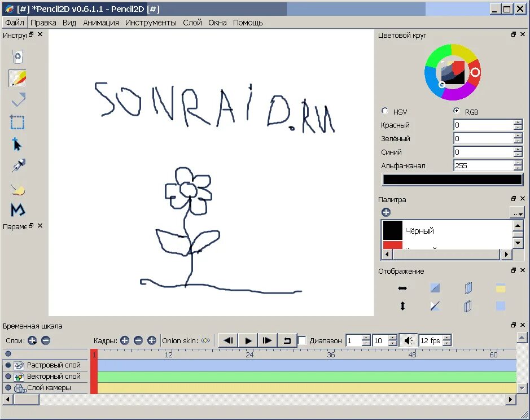Select the HSV radio button
Viewport: 530px width, 420px height.
coord(384,111)
